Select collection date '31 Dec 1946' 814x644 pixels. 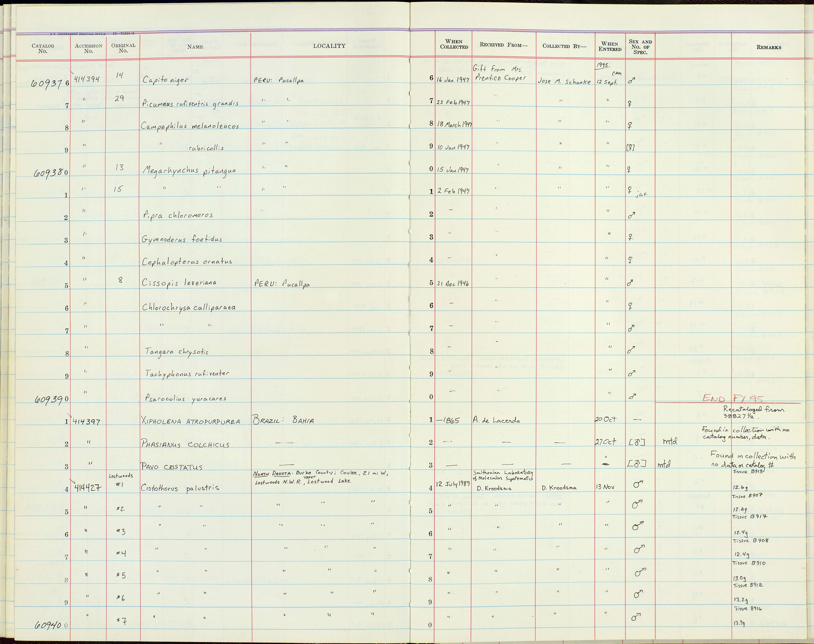point(453,284)
